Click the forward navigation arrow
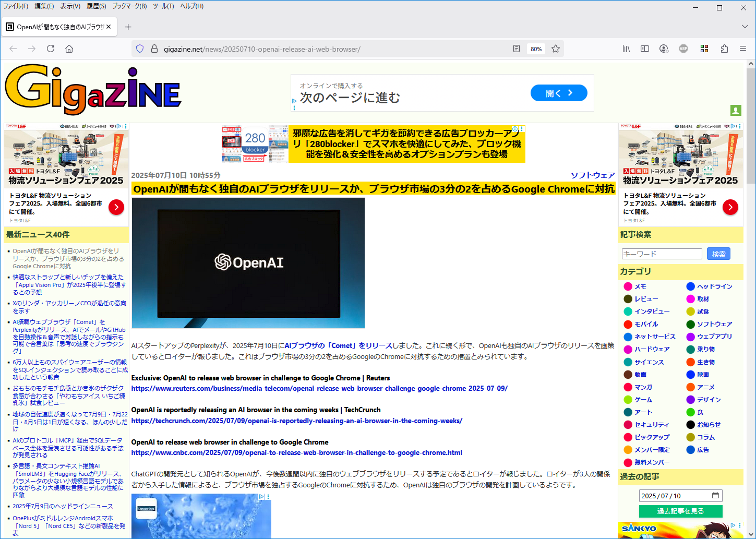 pos(32,49)
